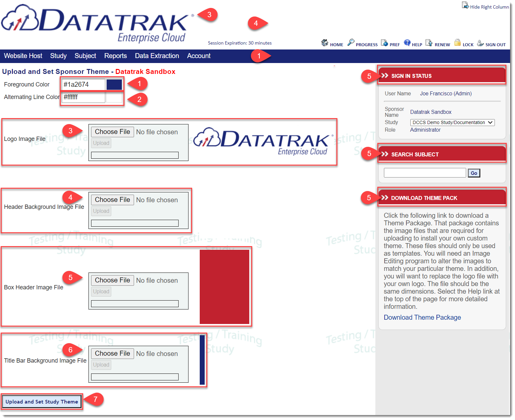Open the Help question mark icon

click(407, 43)
